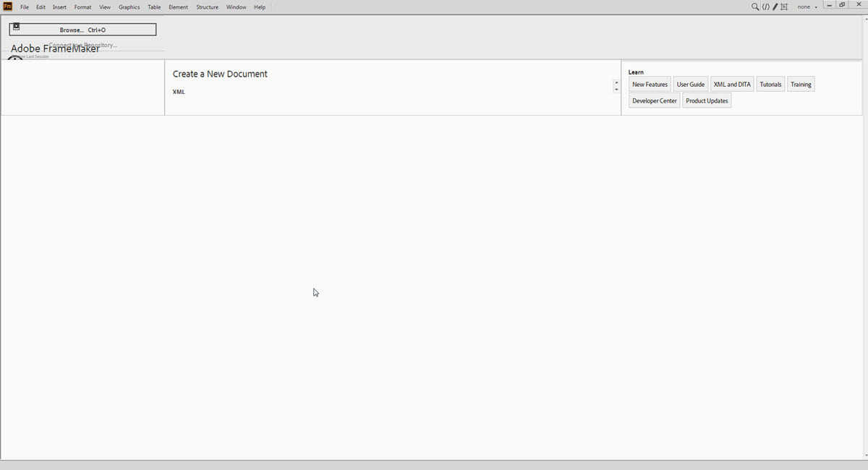Open the Element menu
868x470 pixels.
click(x=178, y=7)
